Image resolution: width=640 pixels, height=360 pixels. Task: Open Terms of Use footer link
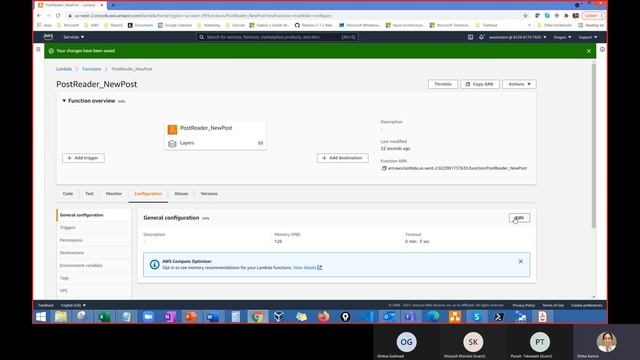coord(553,305)
